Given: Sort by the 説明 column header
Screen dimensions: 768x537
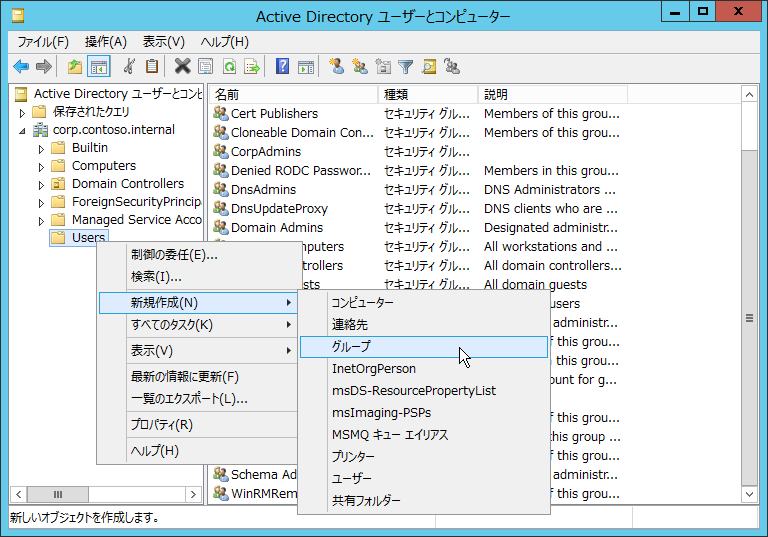Looking at the screenshot, I should [553, 95].
